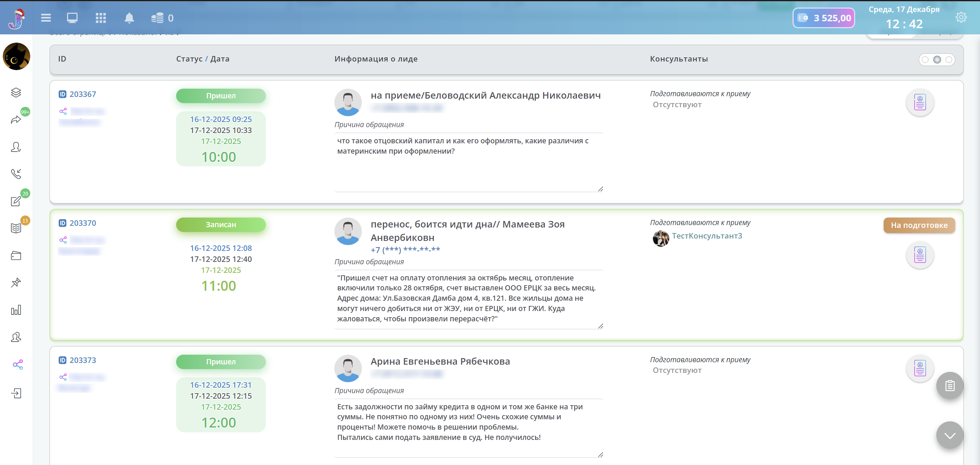Screen dimensions: 980x465
Task: Open the forwarded leads menu with 99+ badge
Action: [16, 120]
